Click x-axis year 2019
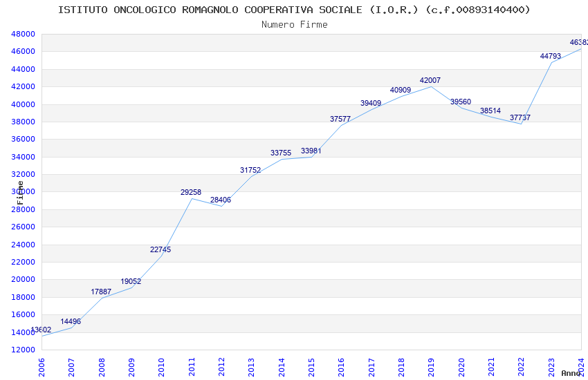588x380 pixels. [431, 368]
